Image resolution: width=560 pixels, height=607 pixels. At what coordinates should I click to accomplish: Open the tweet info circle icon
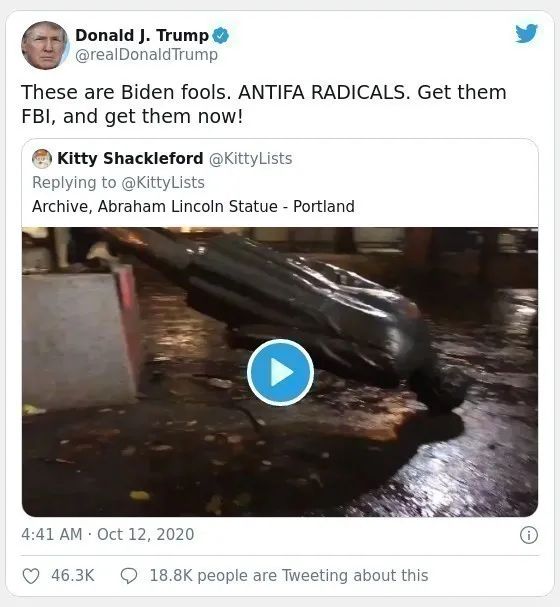529,535
